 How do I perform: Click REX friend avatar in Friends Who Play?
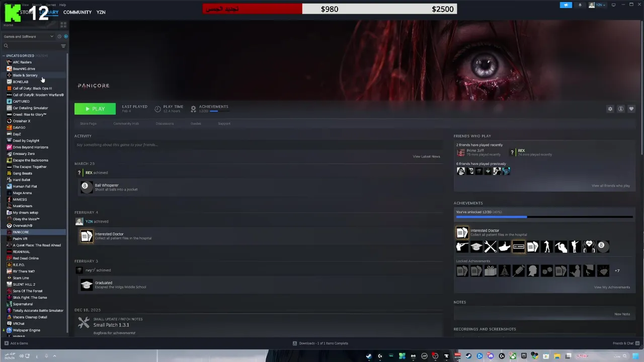pos(512,152)
